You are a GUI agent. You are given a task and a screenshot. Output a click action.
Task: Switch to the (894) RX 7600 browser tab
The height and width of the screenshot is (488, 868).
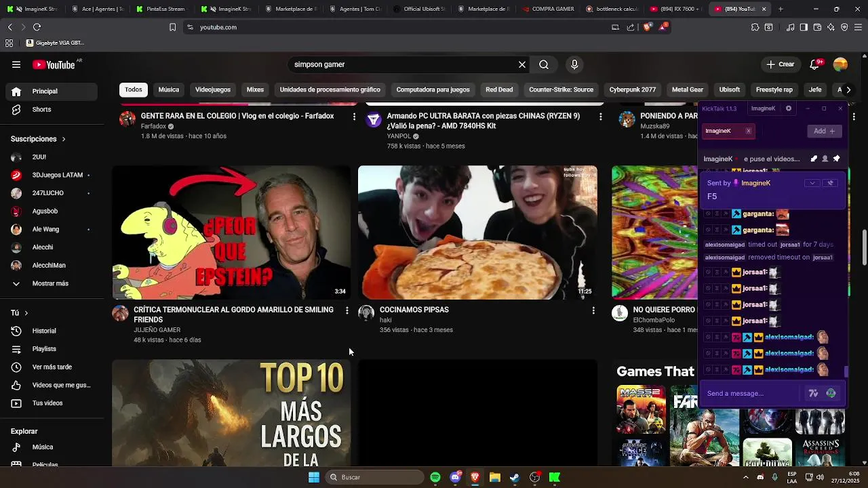(x=676, y=9)
